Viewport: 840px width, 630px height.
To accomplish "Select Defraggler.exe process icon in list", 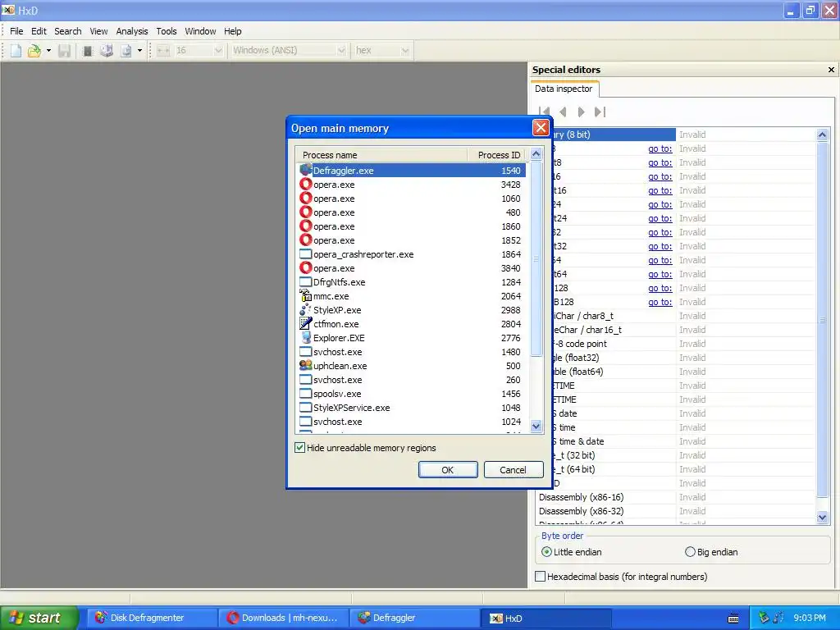I will point(305,171).
